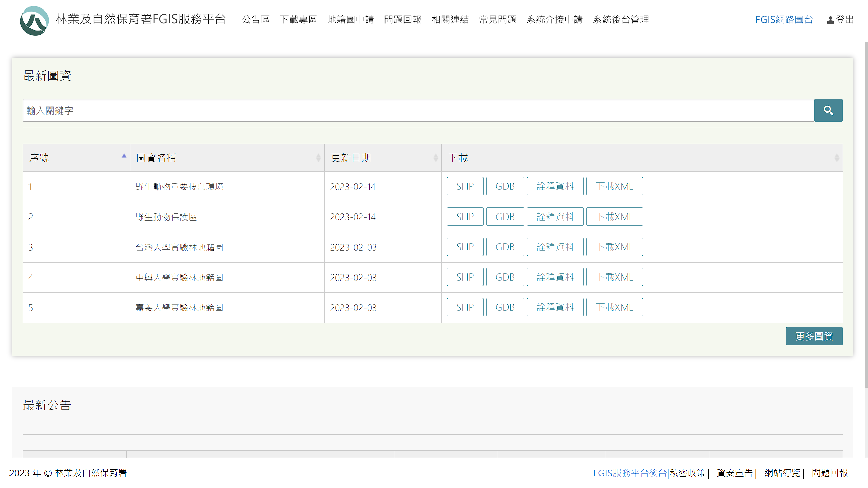Open 下載專區 menu item

(298, 20)
